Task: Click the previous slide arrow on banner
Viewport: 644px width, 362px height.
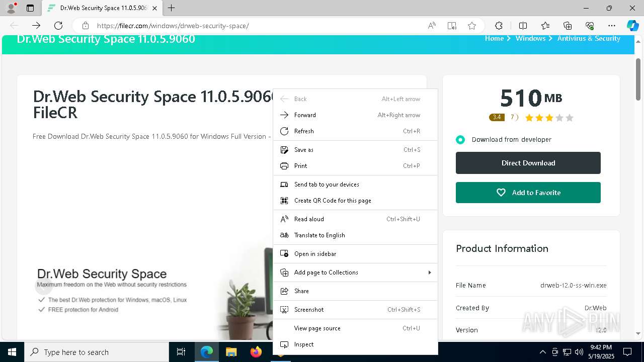Action: click(43, 286)
